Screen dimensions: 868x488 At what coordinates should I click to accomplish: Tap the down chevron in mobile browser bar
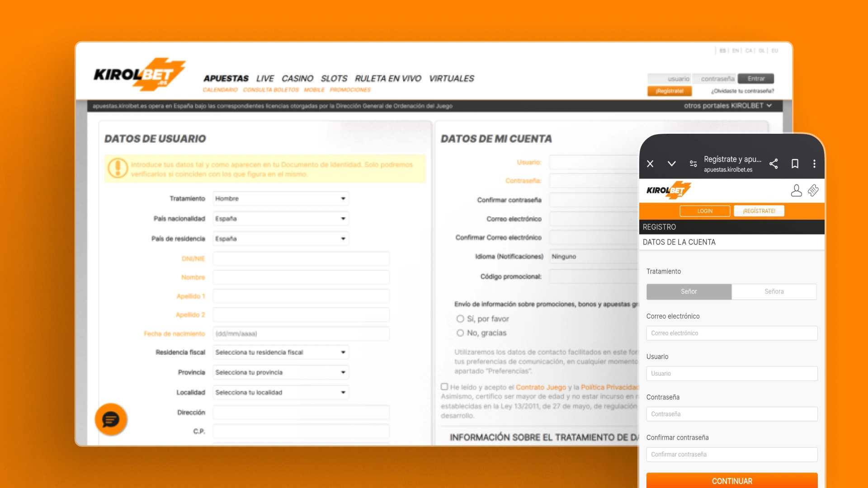[x=672, y=164]
